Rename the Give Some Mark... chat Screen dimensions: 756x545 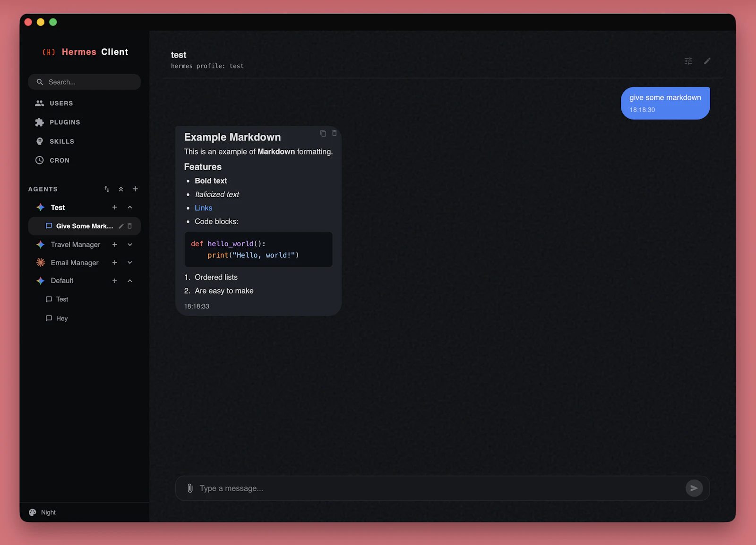(121, 226)
